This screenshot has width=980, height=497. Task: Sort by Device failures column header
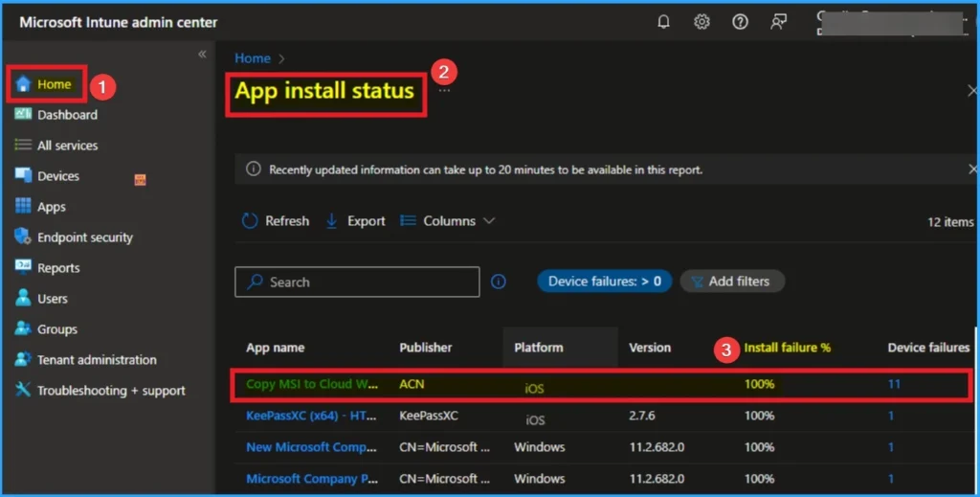928,348
